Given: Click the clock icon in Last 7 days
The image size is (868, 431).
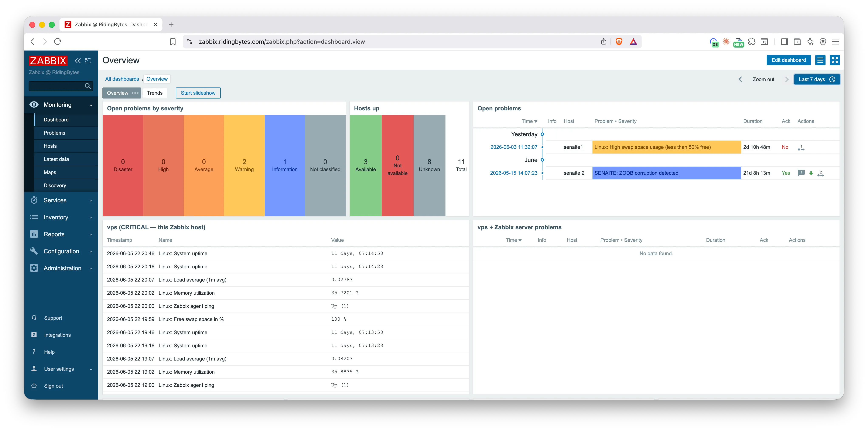Looking at the screenshot, I should coord(833,79).
